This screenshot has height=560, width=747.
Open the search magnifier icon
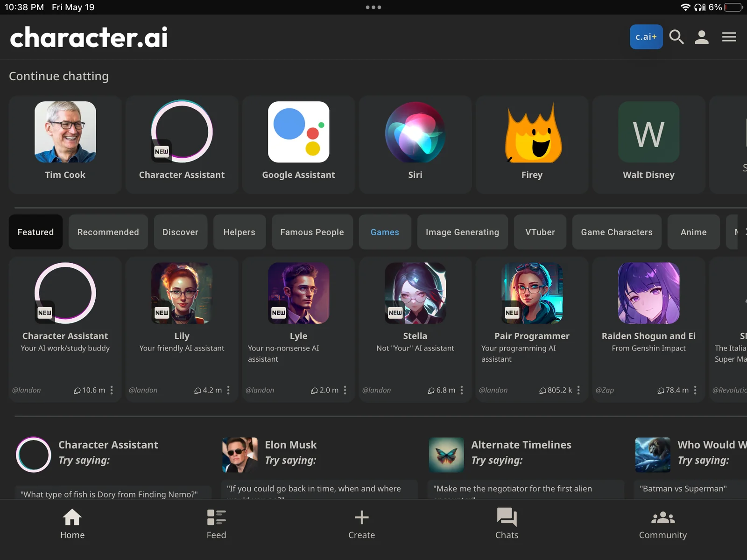pyautogui.click(x=676, y=37)
